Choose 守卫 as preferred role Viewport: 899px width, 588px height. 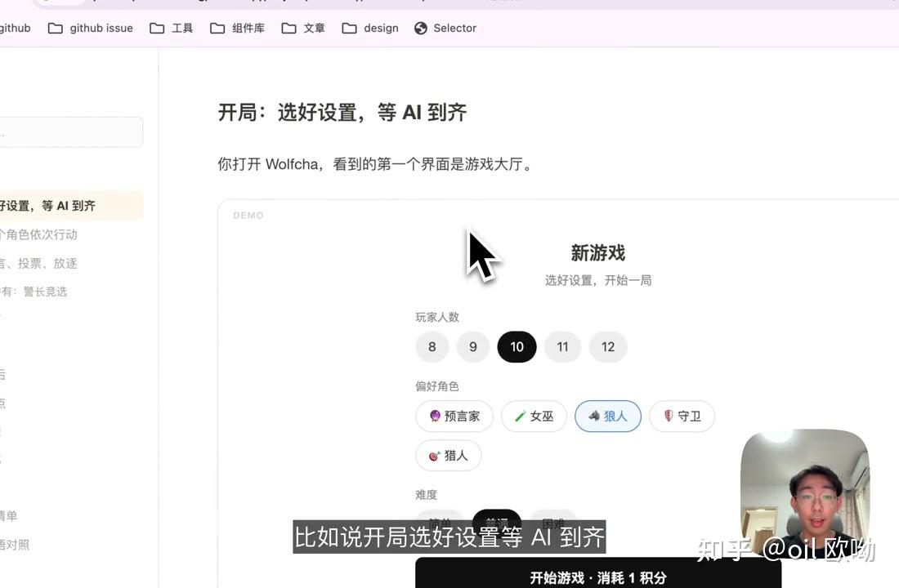682,416
